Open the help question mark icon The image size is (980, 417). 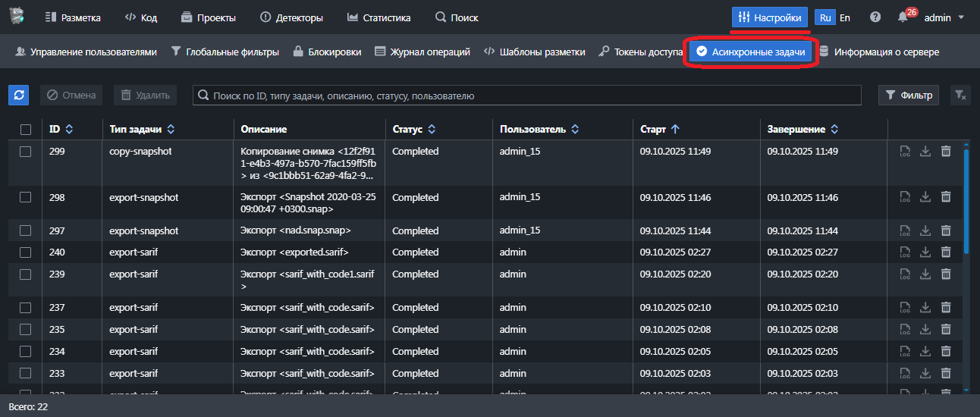[x=875, y=17]
